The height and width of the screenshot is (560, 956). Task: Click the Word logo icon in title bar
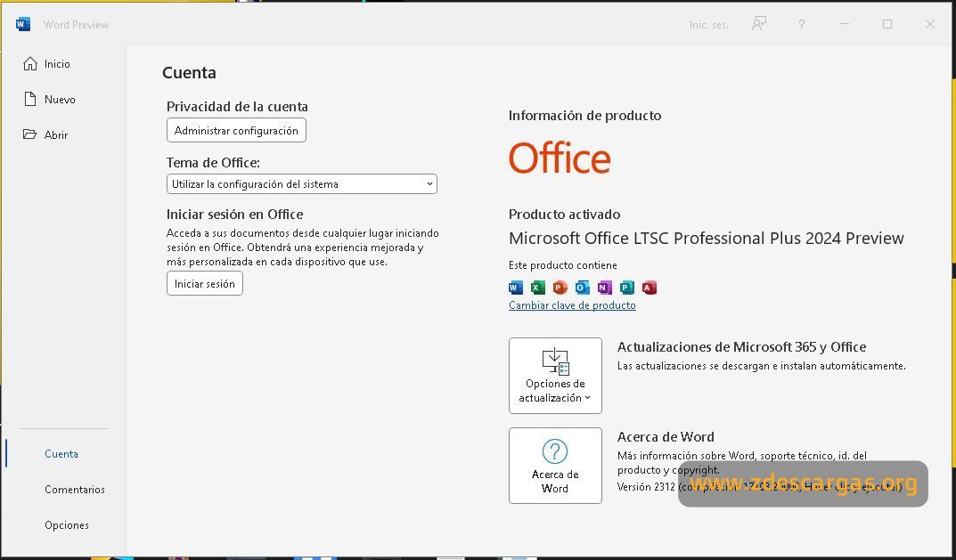23,24
